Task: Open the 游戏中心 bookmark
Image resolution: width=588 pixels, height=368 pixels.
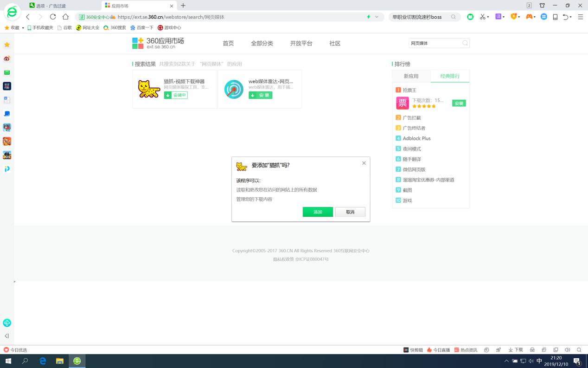Action: click(169, 28)
